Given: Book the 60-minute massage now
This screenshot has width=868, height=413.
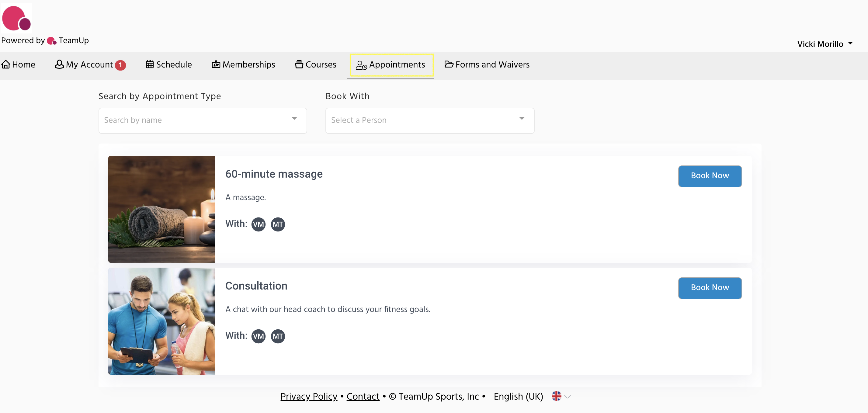Looking at the screenshot, I should pos(709,176).
